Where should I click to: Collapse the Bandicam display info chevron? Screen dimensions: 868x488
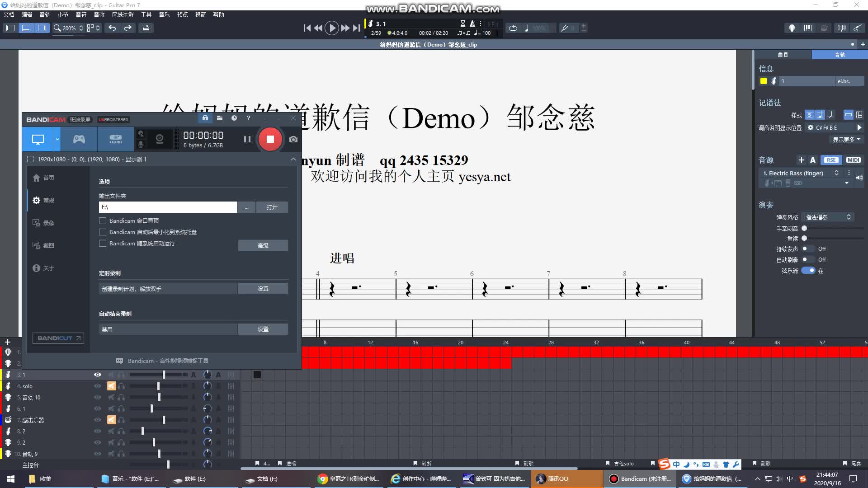click(293, 160)
